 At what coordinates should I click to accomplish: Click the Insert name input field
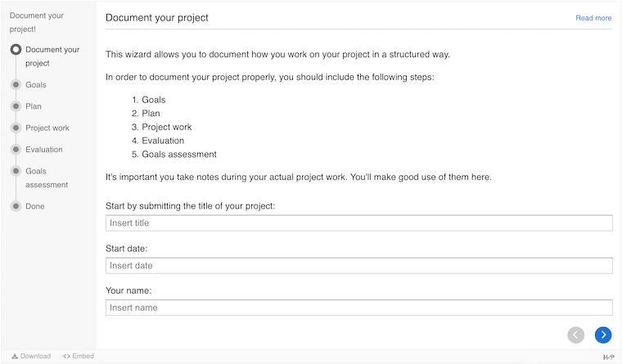358,308
